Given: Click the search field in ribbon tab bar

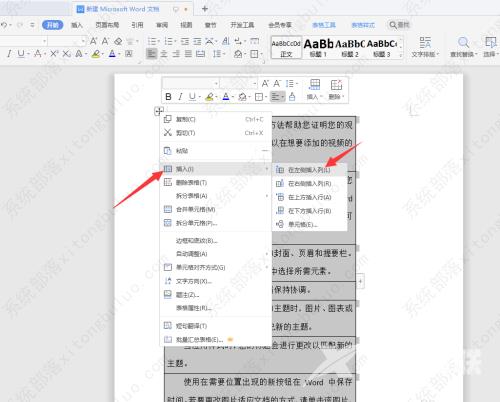Looking at the screenshot, I should (399, 25).
